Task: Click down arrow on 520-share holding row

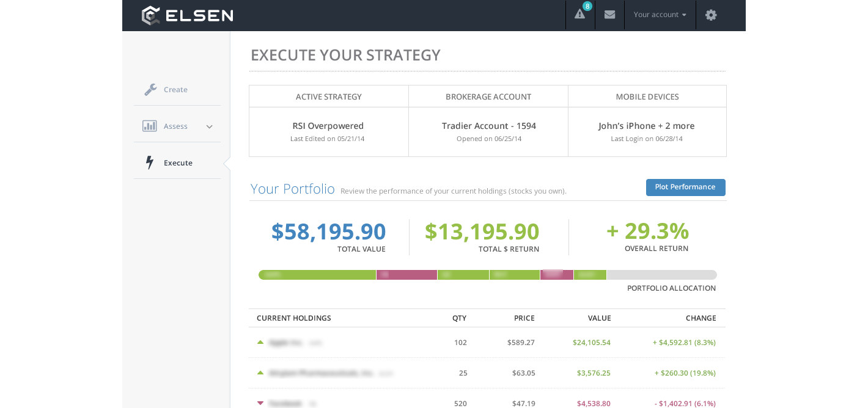Action: point(260,403)
